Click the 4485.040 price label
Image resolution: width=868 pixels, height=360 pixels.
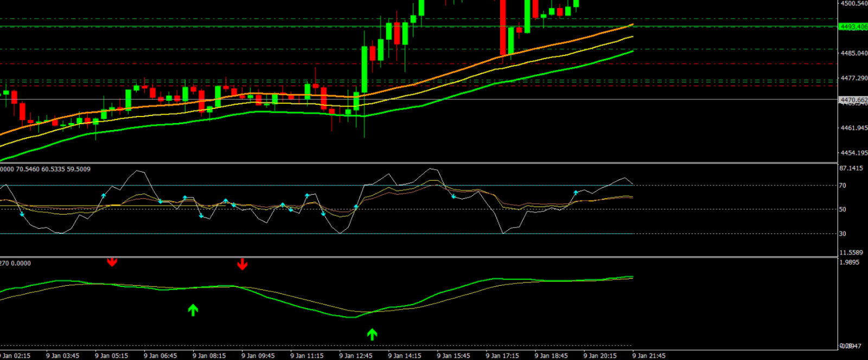coord(854,53)
